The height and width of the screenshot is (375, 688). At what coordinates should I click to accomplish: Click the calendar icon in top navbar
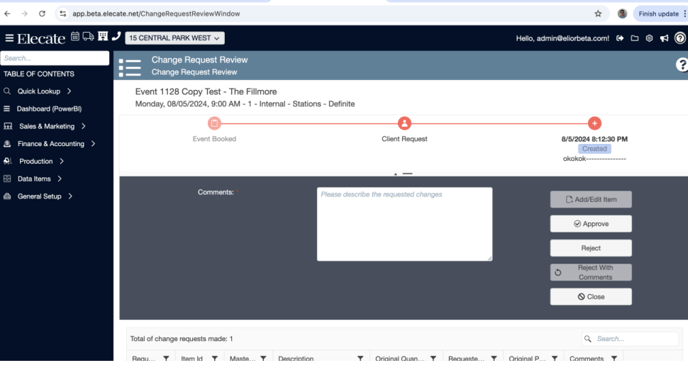pos(75,36)
